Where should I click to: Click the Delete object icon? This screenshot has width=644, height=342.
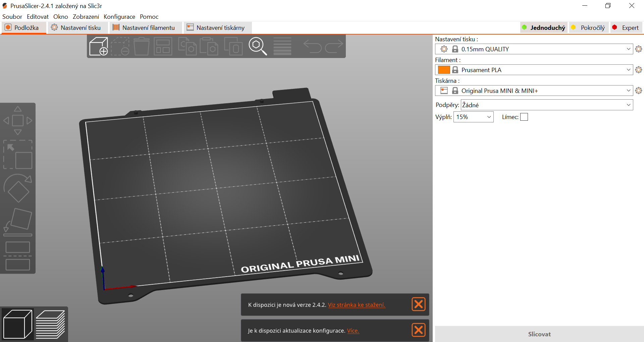pos(120,46)
